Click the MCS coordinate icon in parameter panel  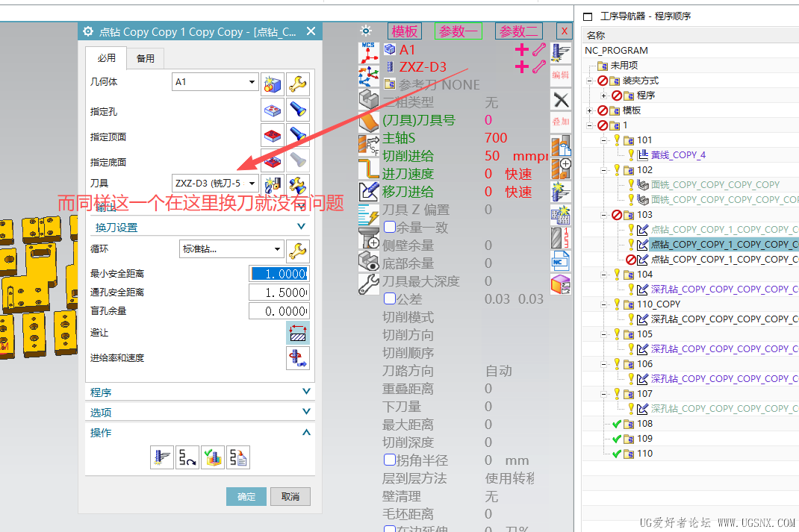pos(368,53)
